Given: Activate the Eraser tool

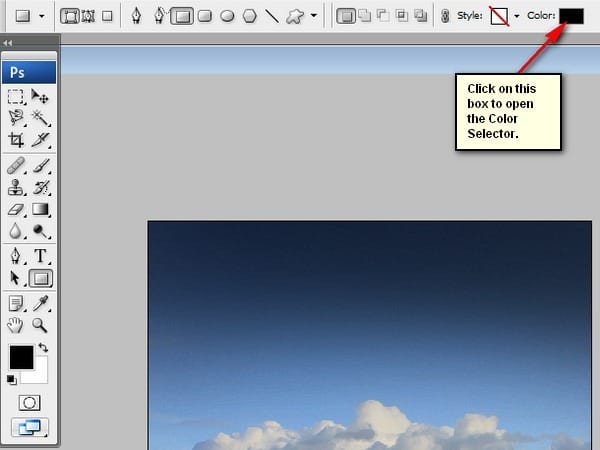Looking at the screenshot, I should coord(16,210).
